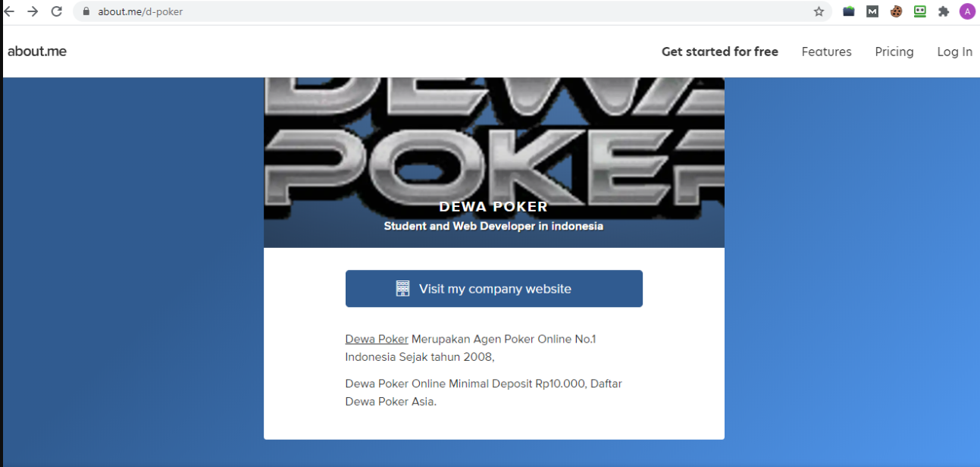Click Get started for free
The image size is (980, 467).
tap(720, 52)
